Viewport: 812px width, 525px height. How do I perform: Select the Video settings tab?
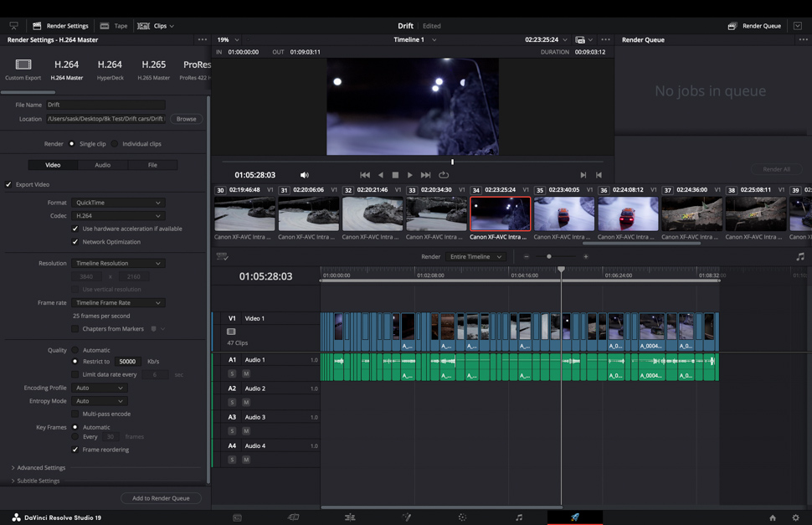click(x=53, y=165)
